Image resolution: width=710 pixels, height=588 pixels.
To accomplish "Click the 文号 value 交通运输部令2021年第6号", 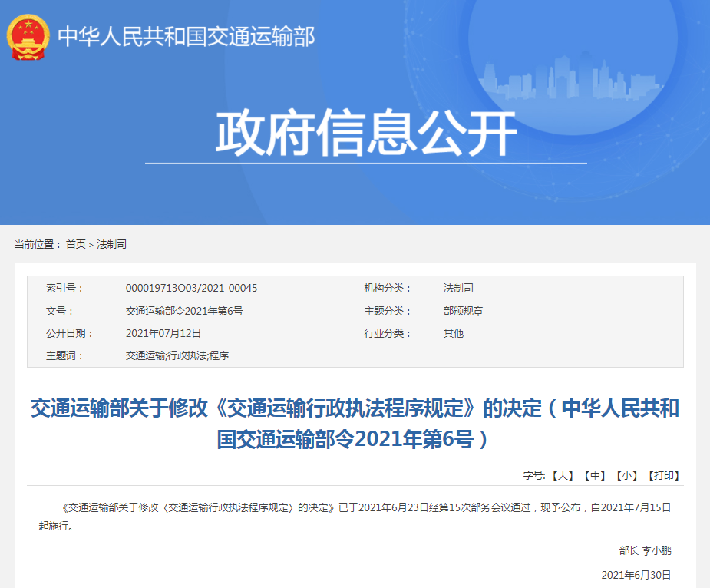I will pyautogui.click(x=184, y=311).
